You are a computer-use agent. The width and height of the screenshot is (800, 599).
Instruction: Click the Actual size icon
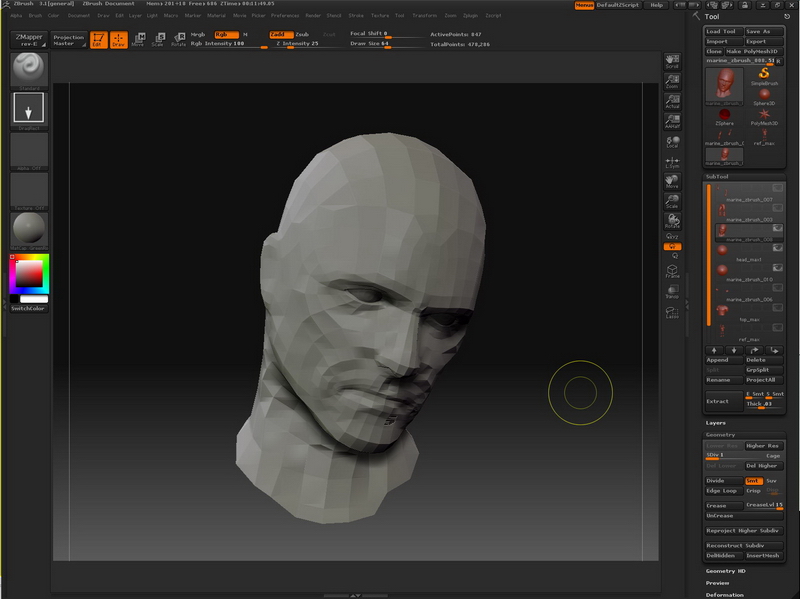point(672,102)
